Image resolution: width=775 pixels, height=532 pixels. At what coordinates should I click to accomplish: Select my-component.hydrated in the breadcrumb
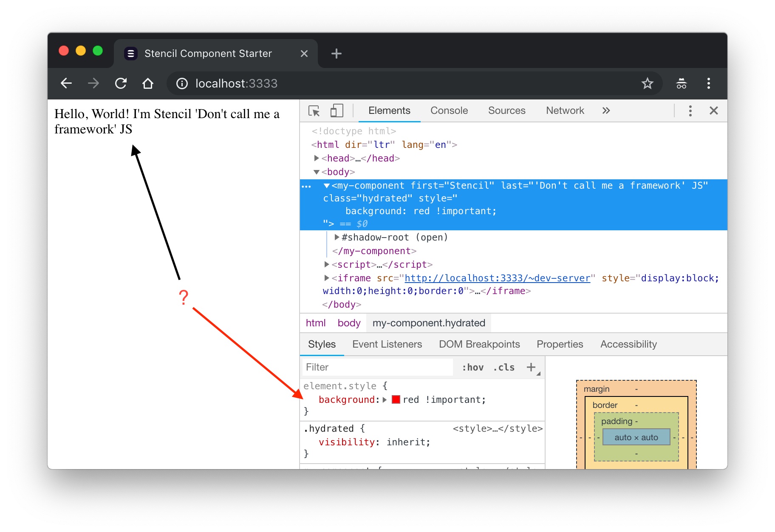(429, 323)
